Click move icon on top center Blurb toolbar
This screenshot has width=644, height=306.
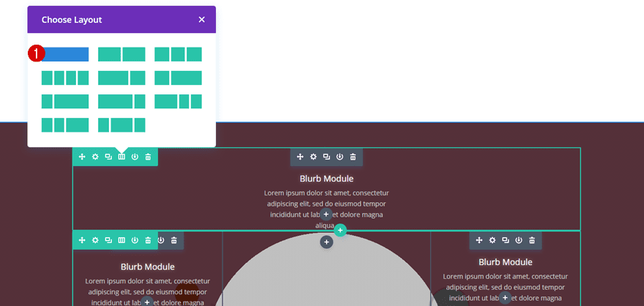click(x=300, y=157)
